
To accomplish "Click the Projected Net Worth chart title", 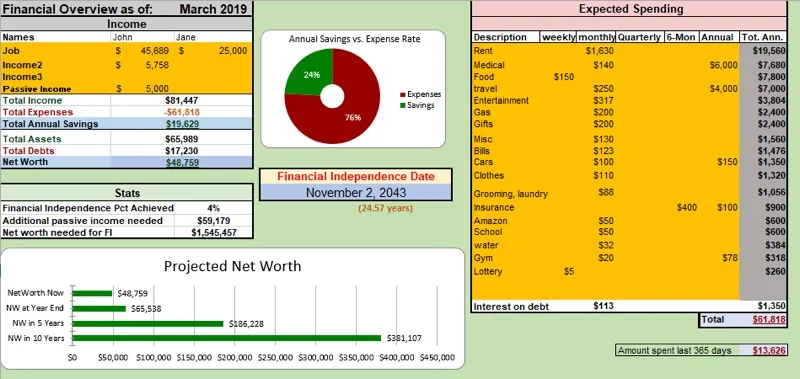I will [232, 266].
